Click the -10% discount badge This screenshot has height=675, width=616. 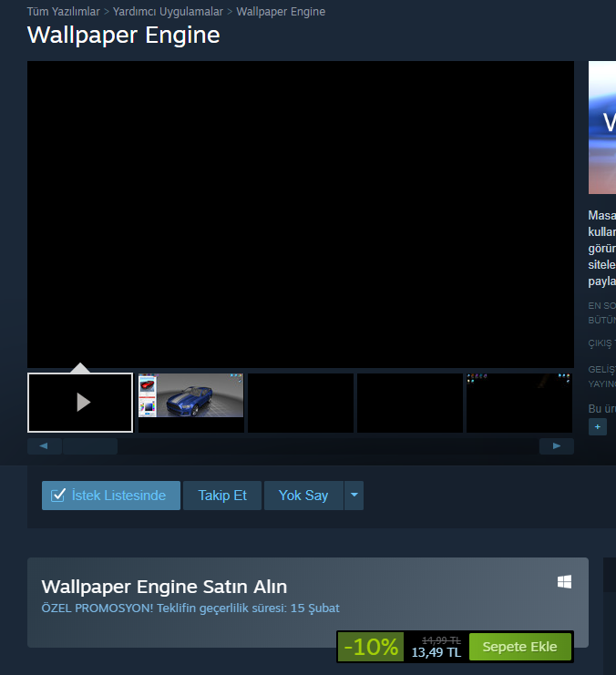tap(371, 647)
